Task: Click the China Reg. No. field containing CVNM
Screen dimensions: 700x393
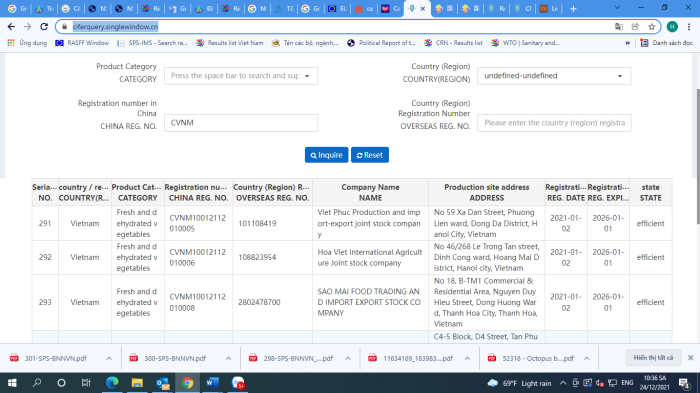Action: point(241,123)
